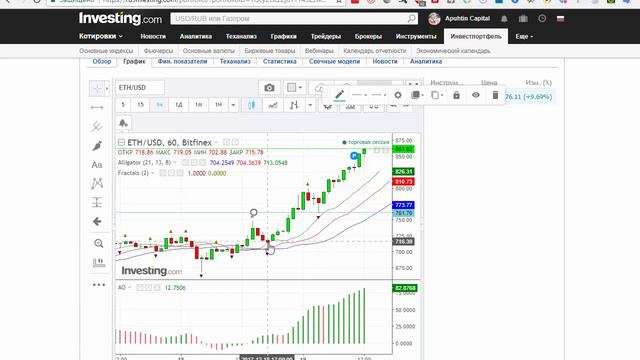The image size is (640, 360).
Task: Select the 1Н weekly interval
Action: tap(199, 105)
